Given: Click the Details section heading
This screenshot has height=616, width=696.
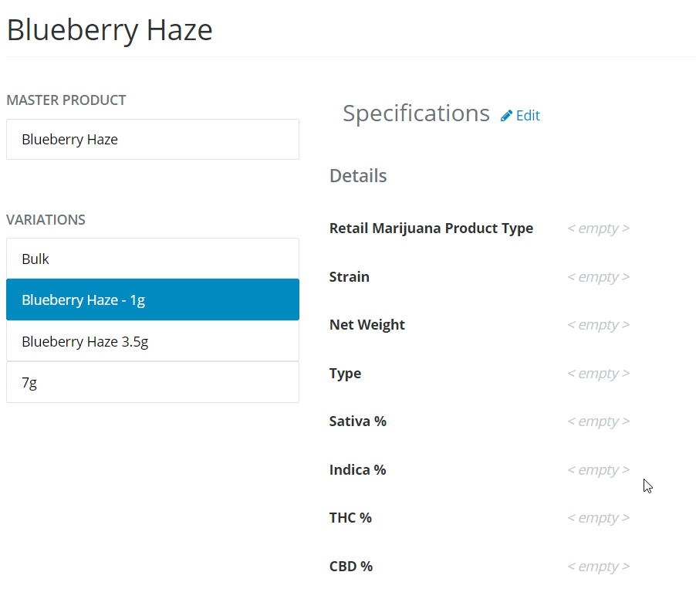Looking at the screenshot, I should (x=358, y=175).
